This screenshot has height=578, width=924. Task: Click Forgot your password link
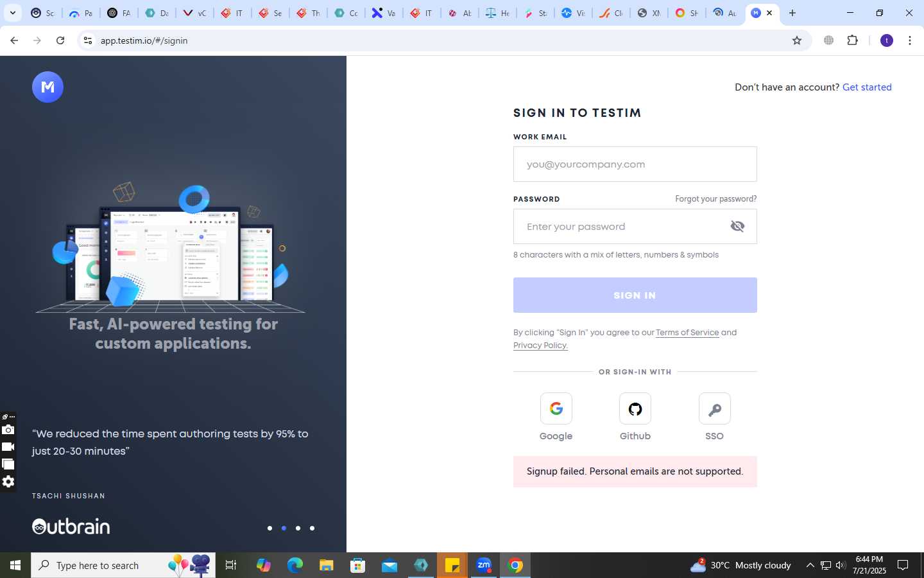point(715,199)
